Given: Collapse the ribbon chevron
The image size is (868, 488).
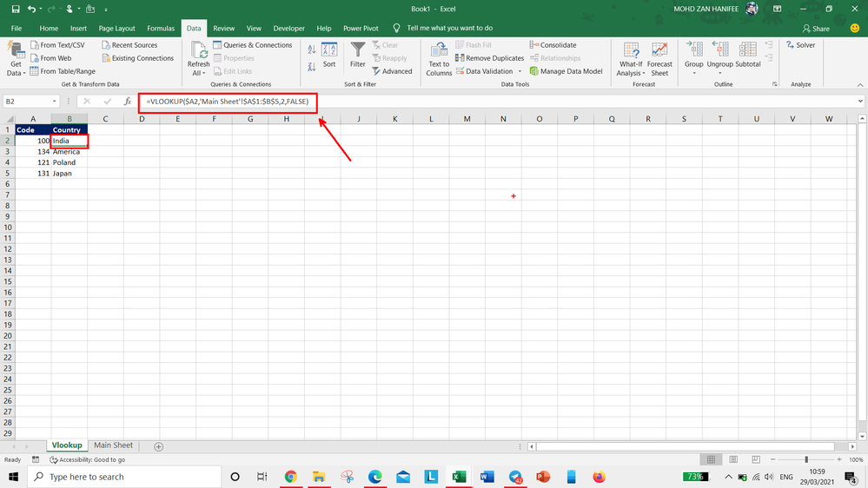Looking at the screenshot, I should coord(859,84).
